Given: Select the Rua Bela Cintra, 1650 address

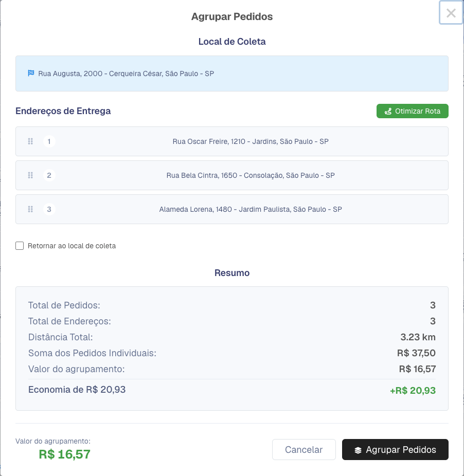Looking at the screenshot, I should point(251,175).
